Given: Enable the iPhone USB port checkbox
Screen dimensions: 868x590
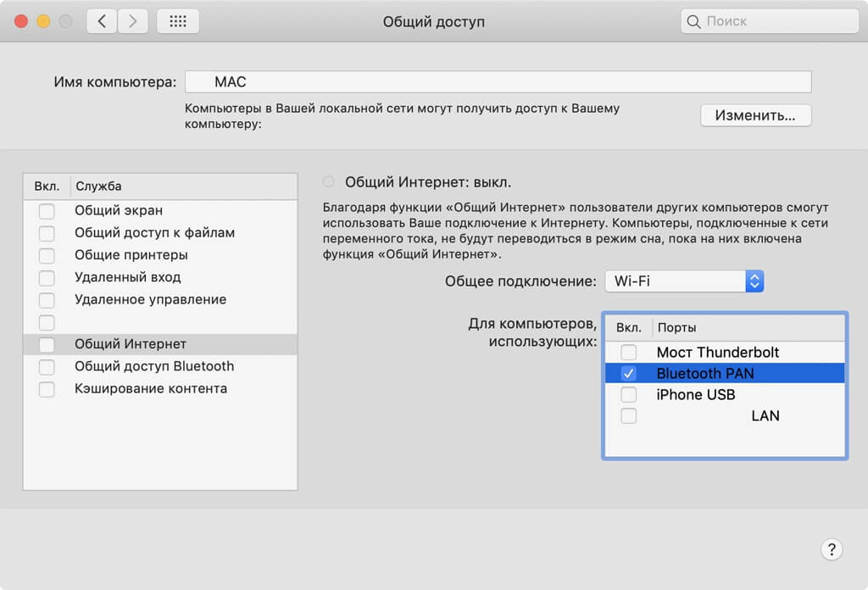Looking at the screenshot, I should [628, 395].
